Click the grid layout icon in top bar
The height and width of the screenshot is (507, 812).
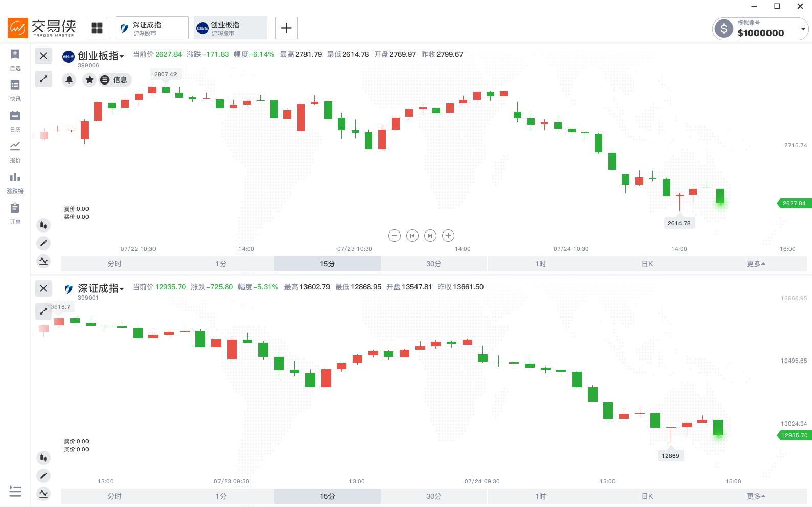coord(97,28)
